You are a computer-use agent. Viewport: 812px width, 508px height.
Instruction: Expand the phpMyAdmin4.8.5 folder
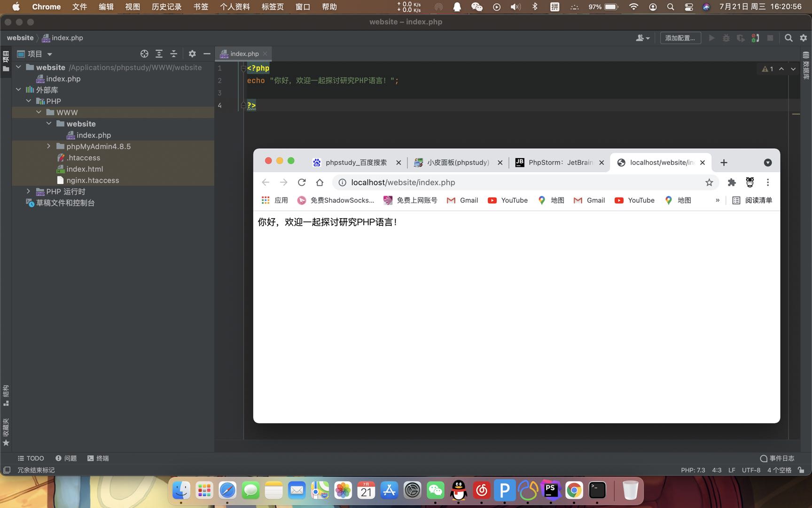(x=49, y=146)
